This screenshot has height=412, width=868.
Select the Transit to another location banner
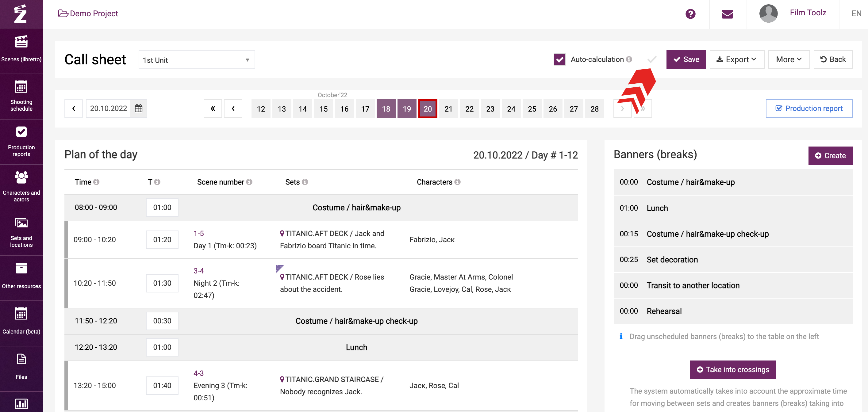point(732,285)
